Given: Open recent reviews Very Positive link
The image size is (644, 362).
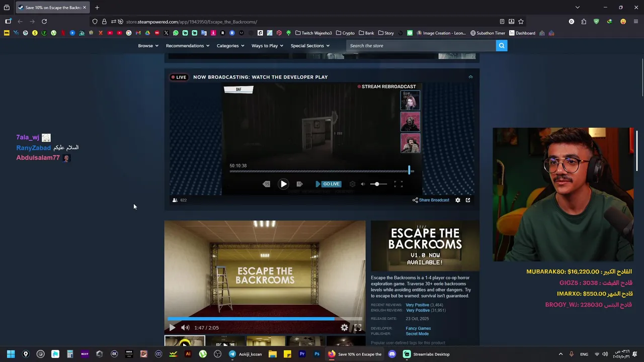Looking at the screenshot, I should 417,305.
